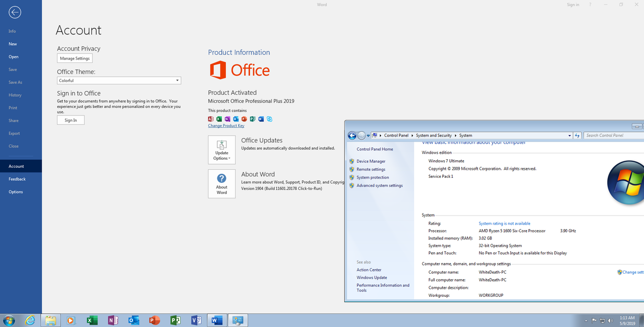644x327 pixels.
Task: Open Windows Media Player from the taskbar
Action: 70,320
